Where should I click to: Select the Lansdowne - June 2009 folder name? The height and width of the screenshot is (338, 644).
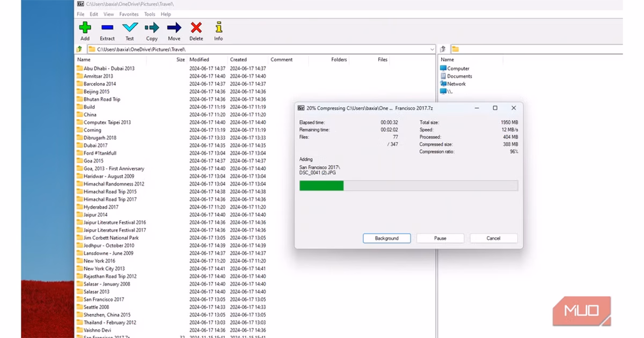tap(108, 253)
